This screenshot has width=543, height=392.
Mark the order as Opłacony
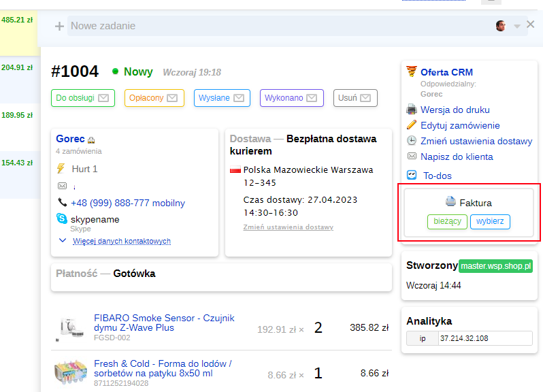tap(153, 98)
